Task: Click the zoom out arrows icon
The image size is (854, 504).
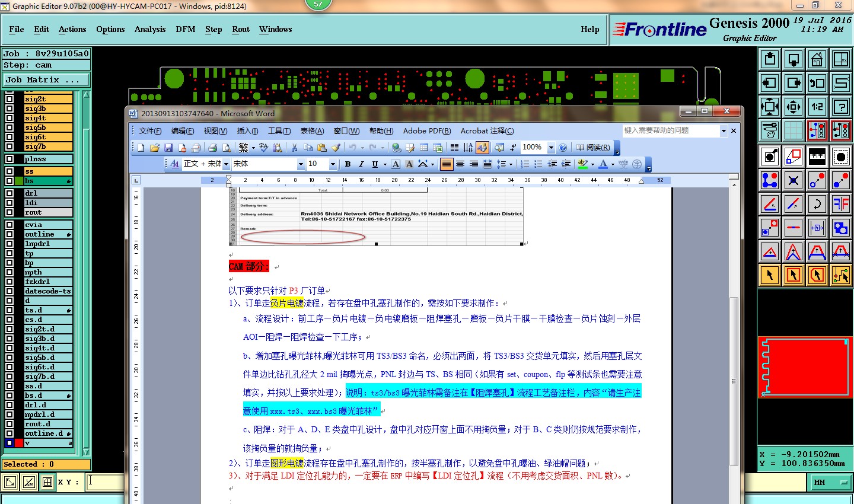Action: tap(770, 107)
